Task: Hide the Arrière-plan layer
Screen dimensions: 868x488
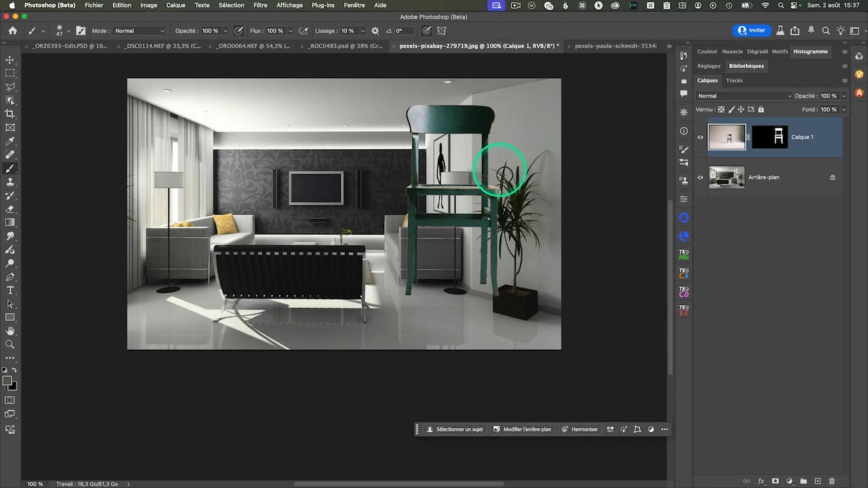Action: [700, 177]
